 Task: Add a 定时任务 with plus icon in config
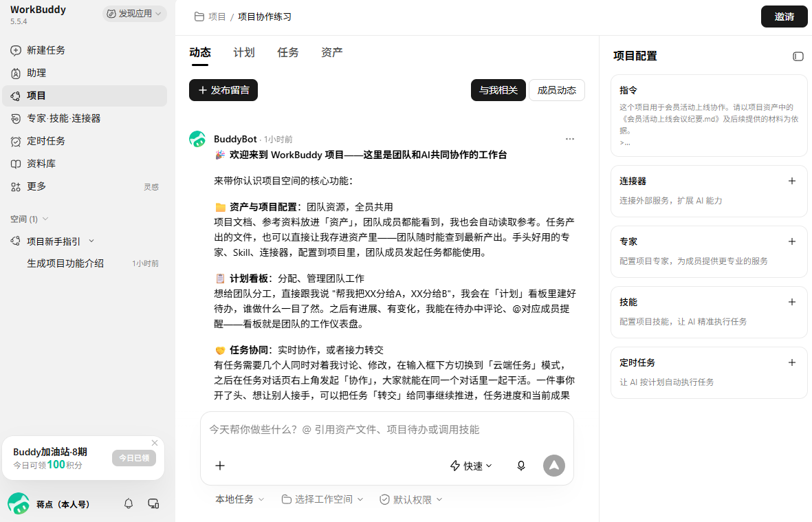click(792, 362)
